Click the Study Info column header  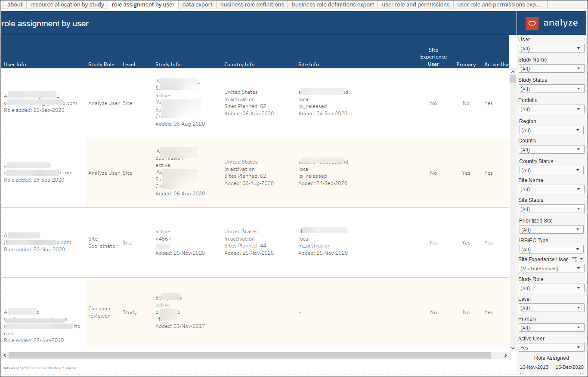pos(168,65)
